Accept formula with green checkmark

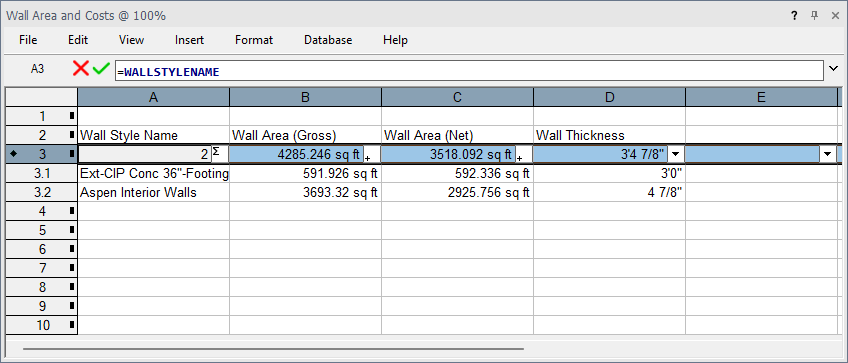[x=101, y=68]
